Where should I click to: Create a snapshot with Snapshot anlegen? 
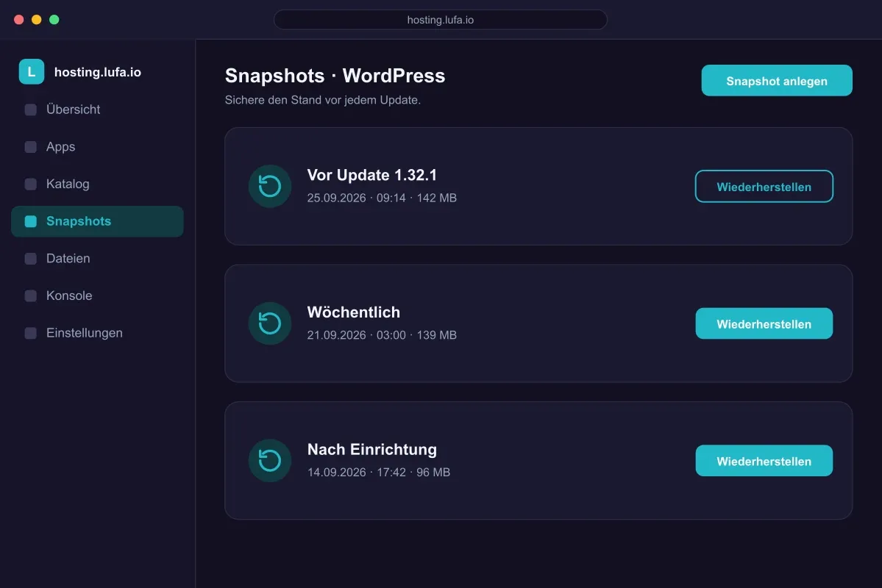[777, 80]
